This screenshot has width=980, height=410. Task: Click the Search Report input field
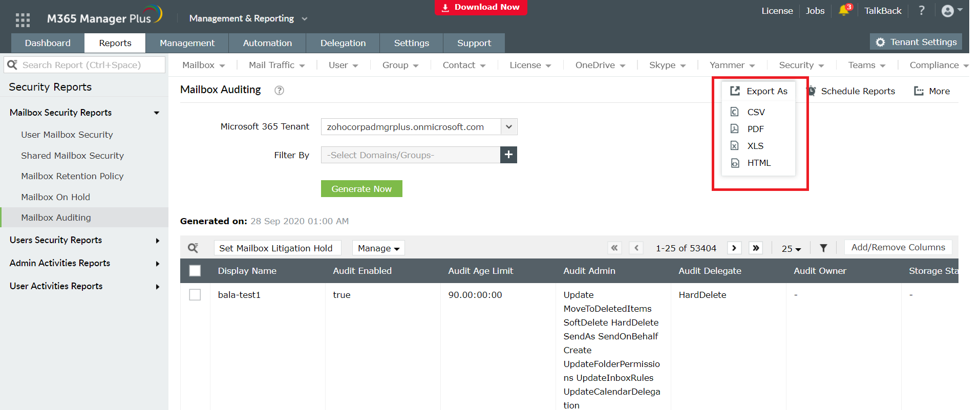pyautogui.click(x=84, y=65)
